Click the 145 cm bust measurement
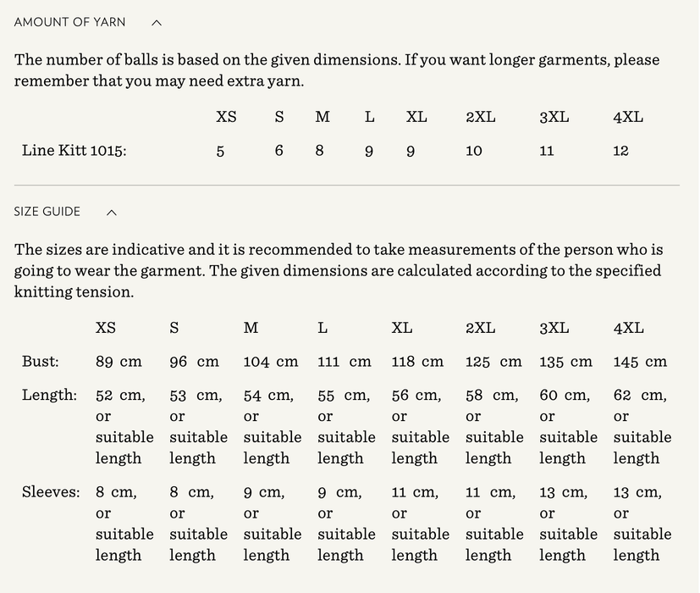The image size is (700, 593). tap(640, 362)
